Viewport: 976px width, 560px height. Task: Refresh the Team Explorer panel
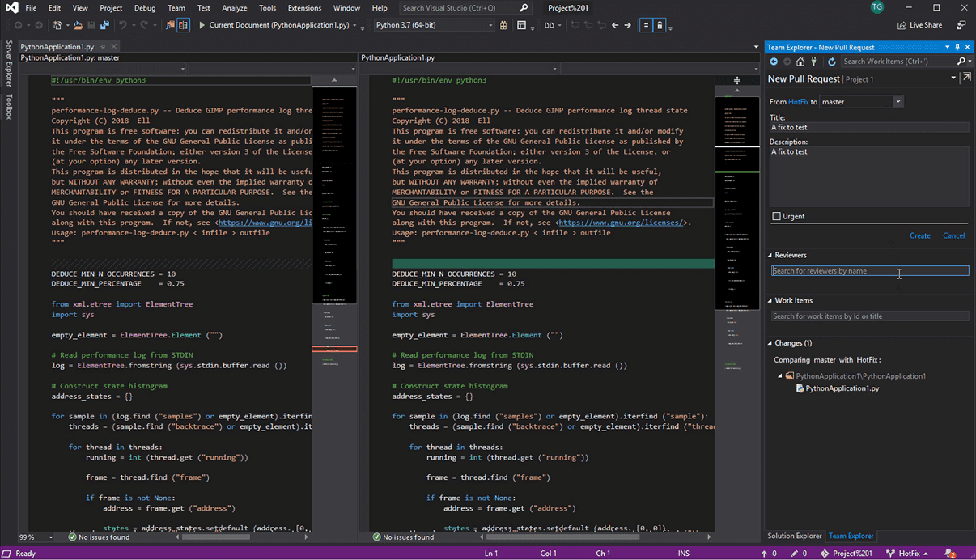pyautogui.click(x=831, y=62)
